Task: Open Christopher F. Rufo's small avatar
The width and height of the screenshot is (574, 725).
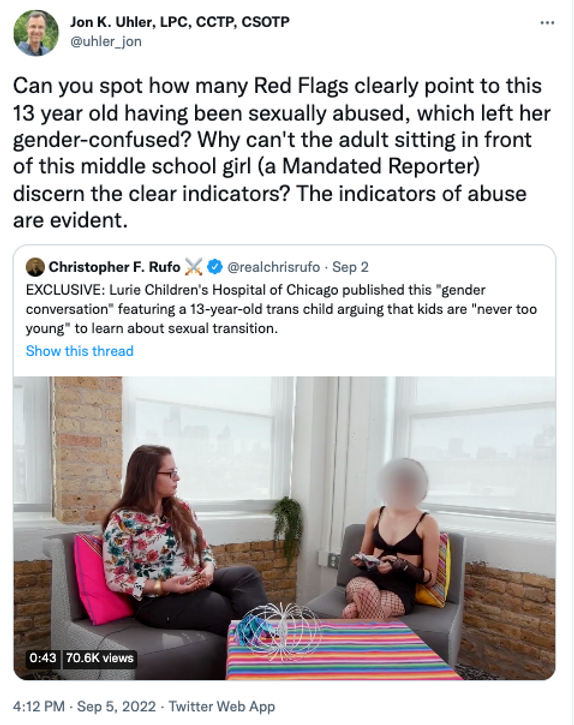Action: [35, 267]
